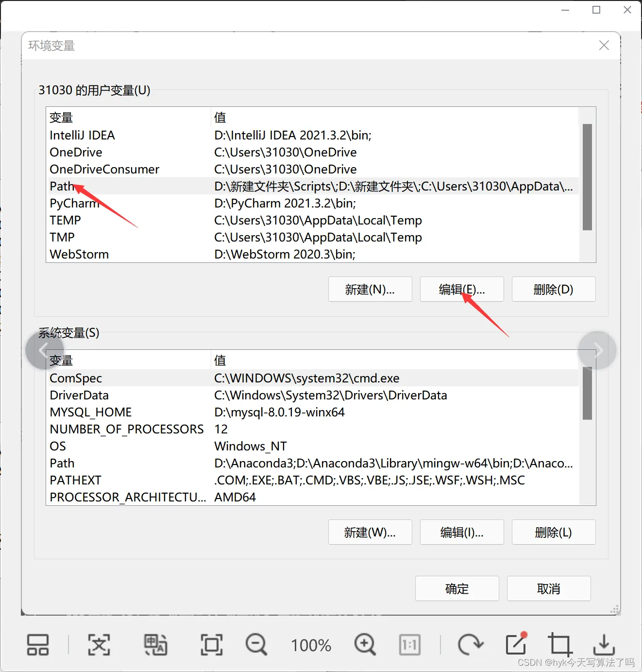Rotate the image clockwise
This screenshot has width=642, height=672.
click(470, 645)
